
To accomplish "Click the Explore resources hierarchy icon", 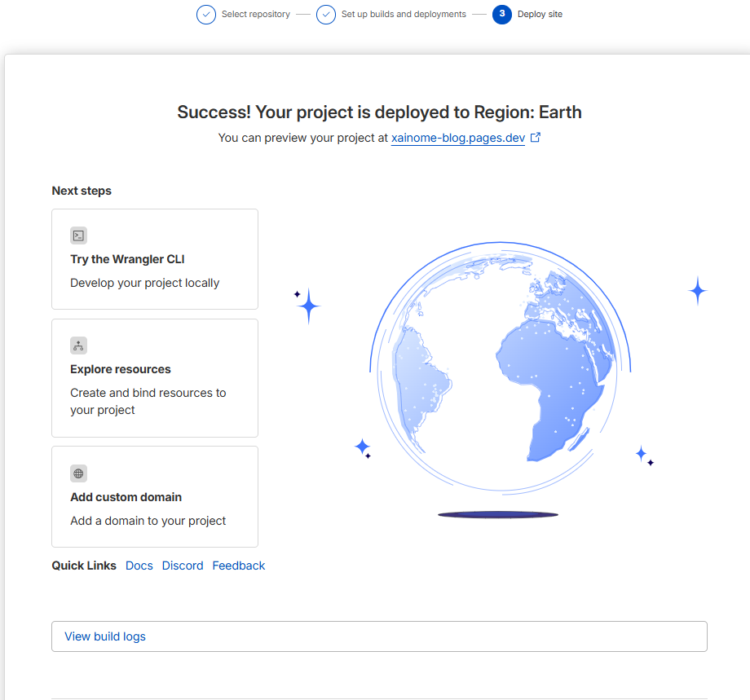I will (78, 346).
